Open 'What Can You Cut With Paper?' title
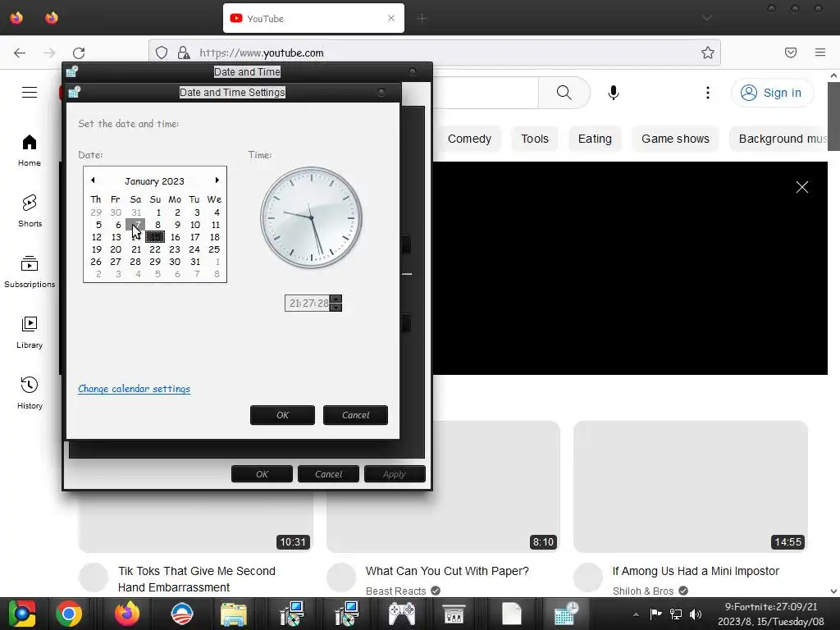 [x=447, y=571]
